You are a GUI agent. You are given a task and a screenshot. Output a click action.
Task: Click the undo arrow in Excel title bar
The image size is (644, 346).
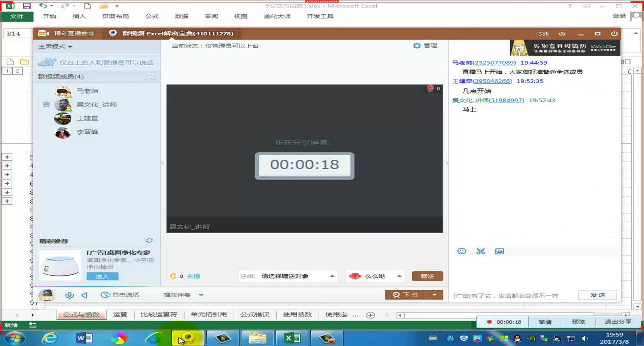[x=43, y=6]
